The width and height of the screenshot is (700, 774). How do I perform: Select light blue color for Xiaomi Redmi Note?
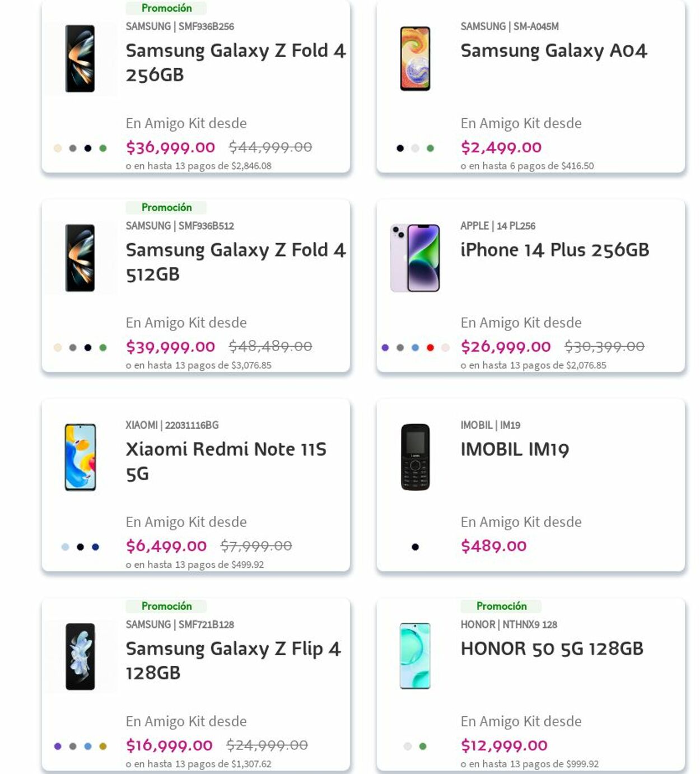66,547
